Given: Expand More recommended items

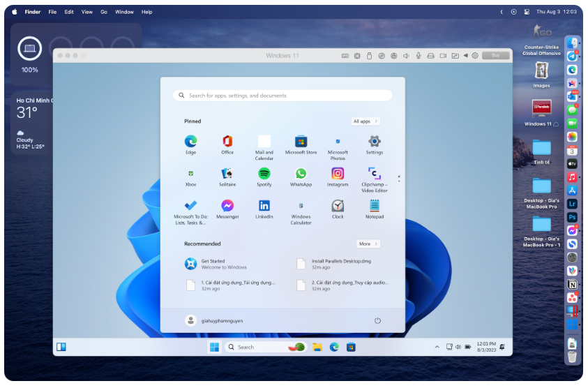Looking at the screenshot, I should point(368,244).
